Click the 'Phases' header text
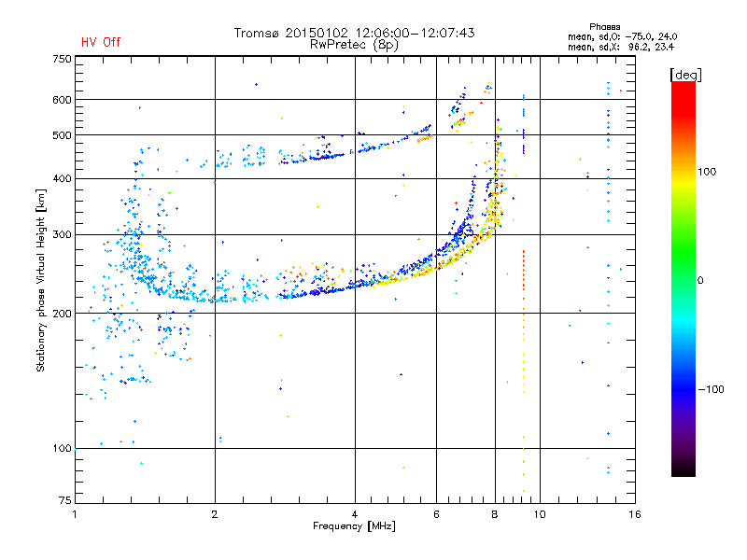The width and height of the screenshot is (747, 560). 604,27
